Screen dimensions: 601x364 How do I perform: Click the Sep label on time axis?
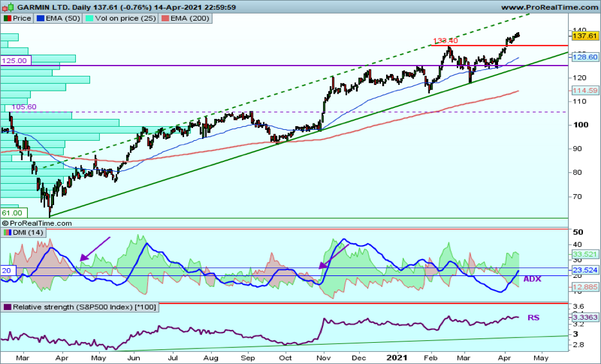coord(248,358)
